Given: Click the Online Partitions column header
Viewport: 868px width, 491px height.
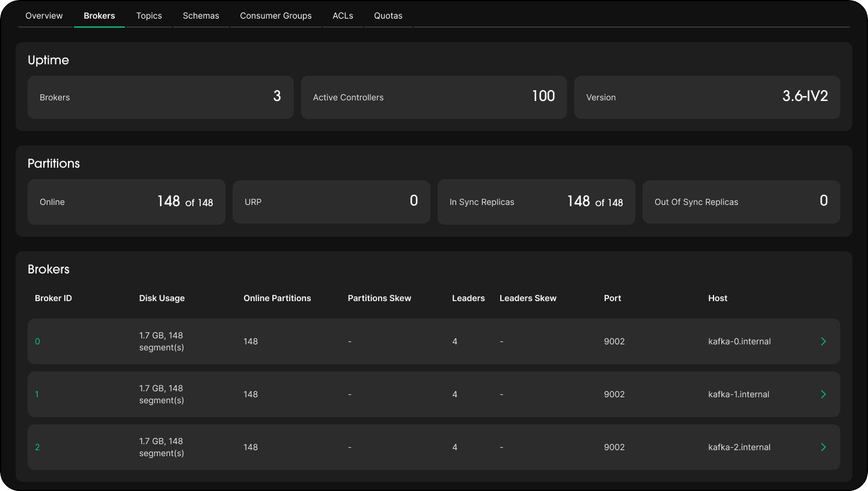Looking at the screenshot, I should (277, 298).
